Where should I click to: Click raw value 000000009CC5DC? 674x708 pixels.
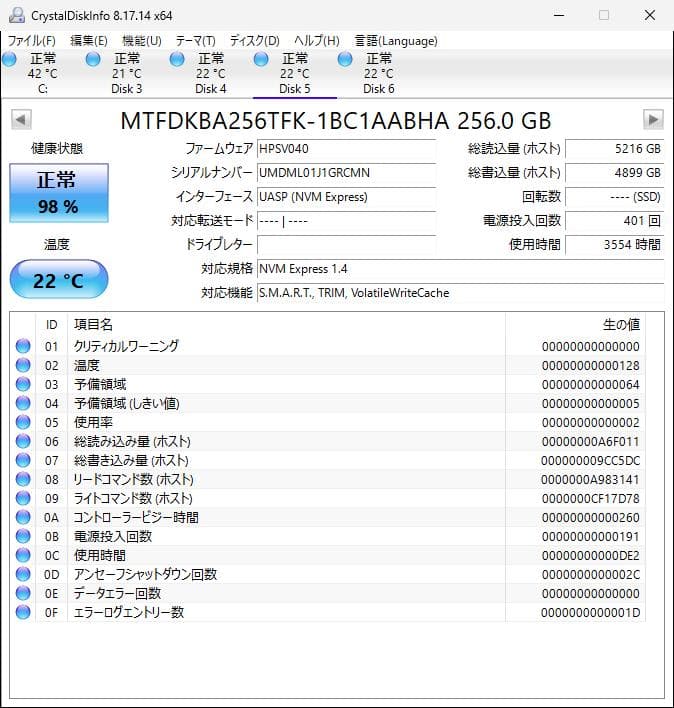pyautogui.click(x=590, y=461)
